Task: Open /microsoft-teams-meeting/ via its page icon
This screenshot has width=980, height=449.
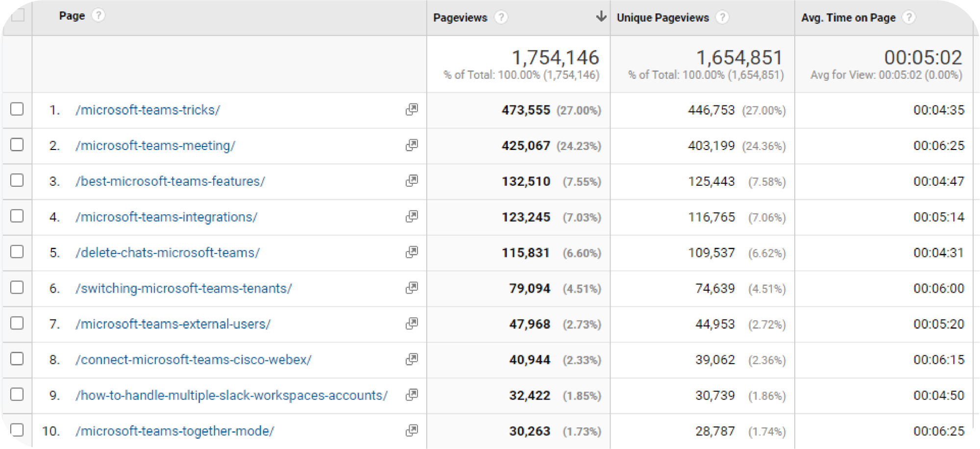Action: point(412,146)
